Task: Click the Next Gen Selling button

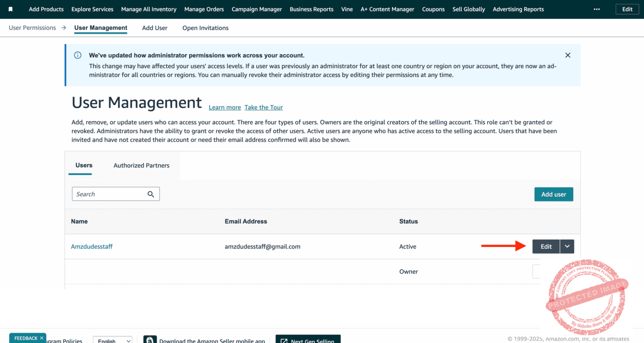Action: tap(308, 340)
